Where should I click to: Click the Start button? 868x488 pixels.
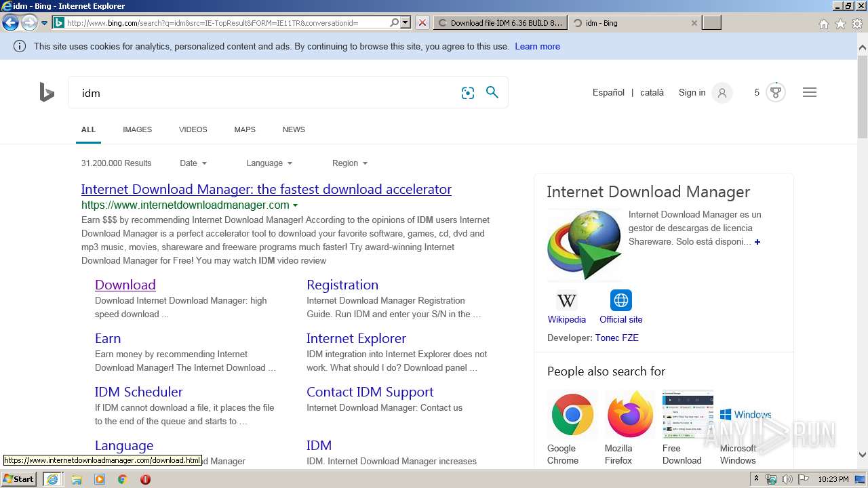click(x=19, y=479)
